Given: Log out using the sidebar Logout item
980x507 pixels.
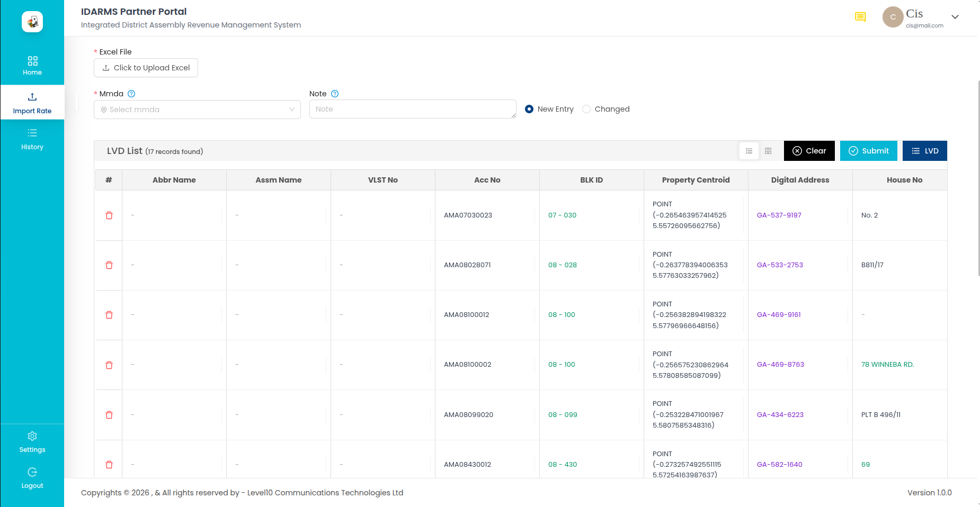Looking at the screenshot, I should [32, 478].
